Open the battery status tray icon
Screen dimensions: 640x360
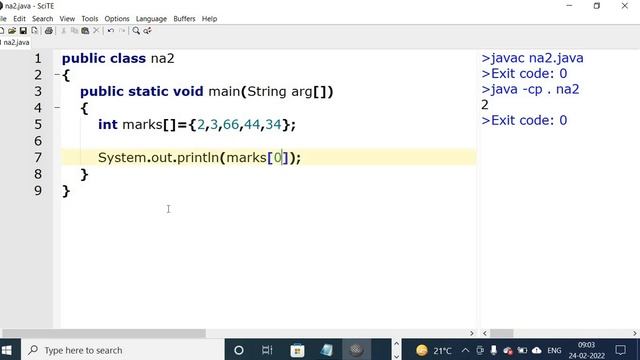click(x=522, y=350)
